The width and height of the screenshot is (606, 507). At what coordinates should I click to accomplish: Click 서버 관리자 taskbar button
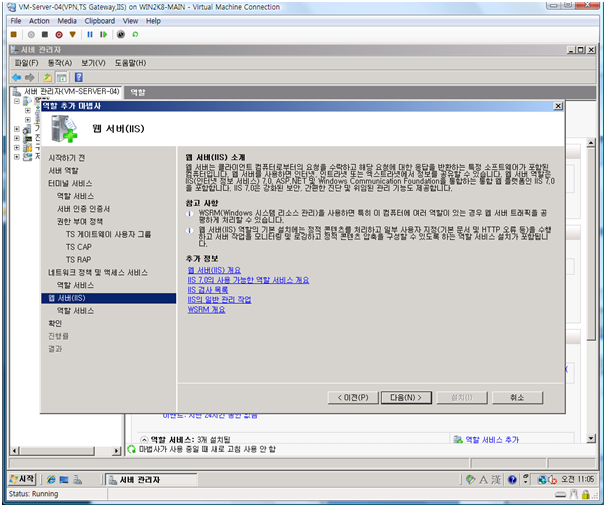pyautogui.click(x=151, y=480)
